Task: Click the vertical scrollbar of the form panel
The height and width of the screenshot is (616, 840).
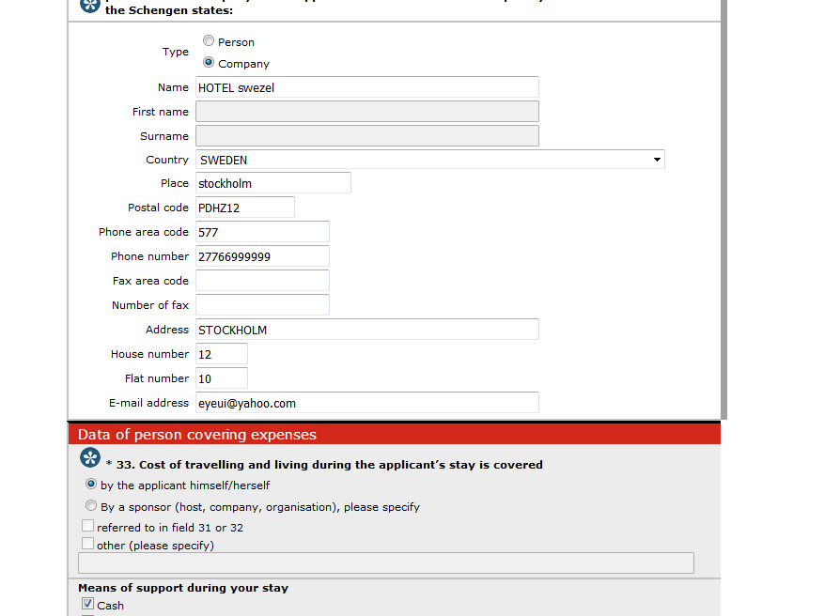Action: click(x=724, y=209)
